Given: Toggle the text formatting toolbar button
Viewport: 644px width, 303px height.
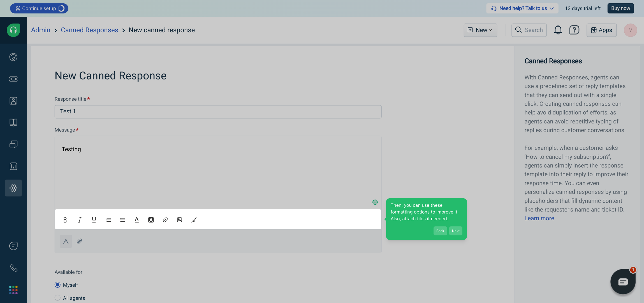Looking at the screenshot, I should click(66, 241).
